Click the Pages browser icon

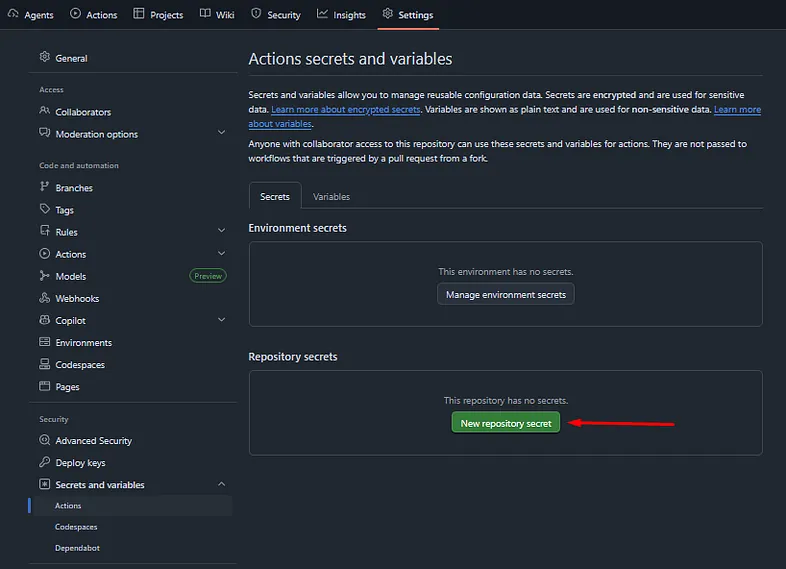point(45,386)
